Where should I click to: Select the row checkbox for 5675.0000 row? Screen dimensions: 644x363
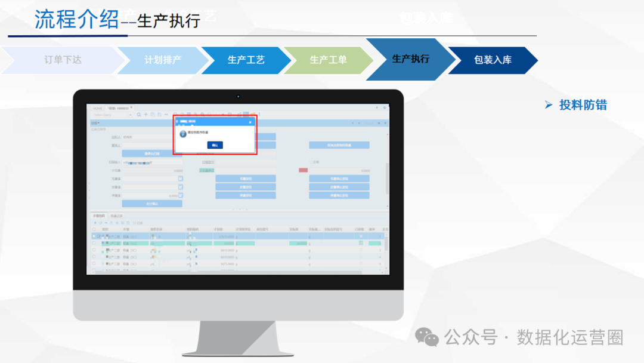click(x=94, y=263)
